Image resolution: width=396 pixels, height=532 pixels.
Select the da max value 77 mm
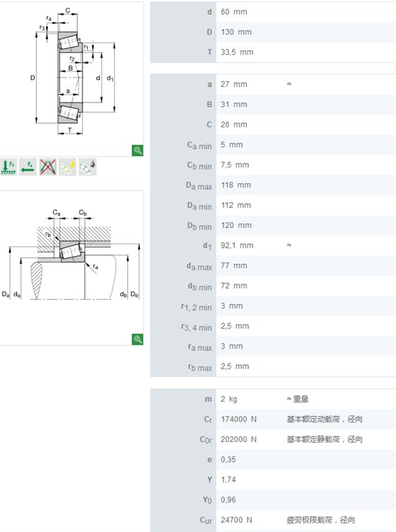pyautogui.click(x=234, y=266)
